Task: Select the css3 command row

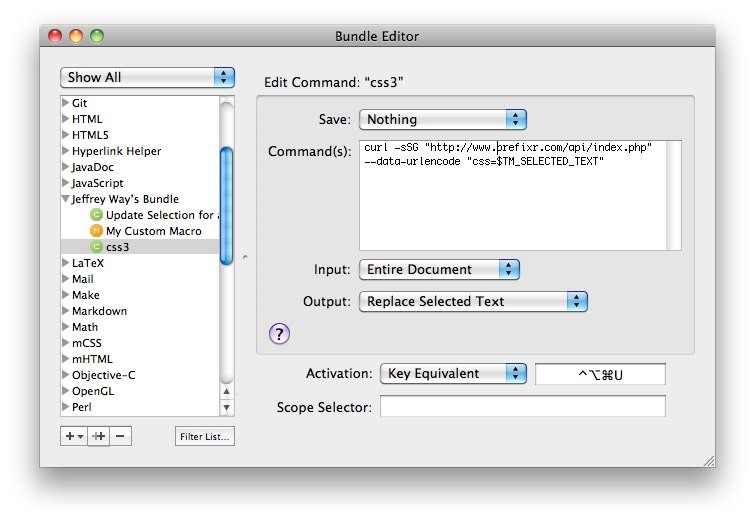Action: tap(140, 247)
